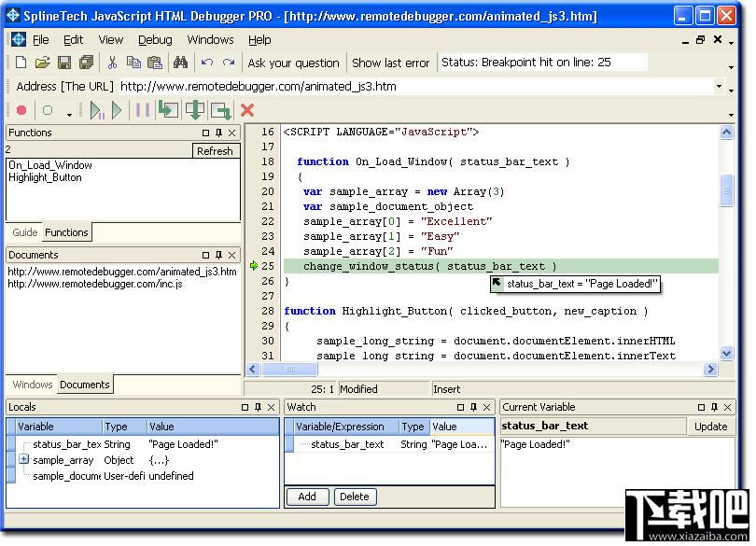Select the inc.js document entry
This screenshot has height=546, width=756.
95,284
